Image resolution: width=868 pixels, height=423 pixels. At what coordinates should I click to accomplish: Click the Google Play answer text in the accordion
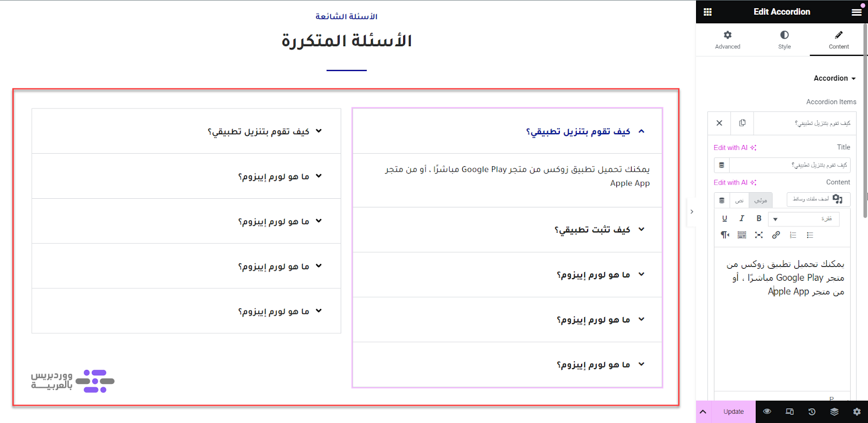click(518, 176)
